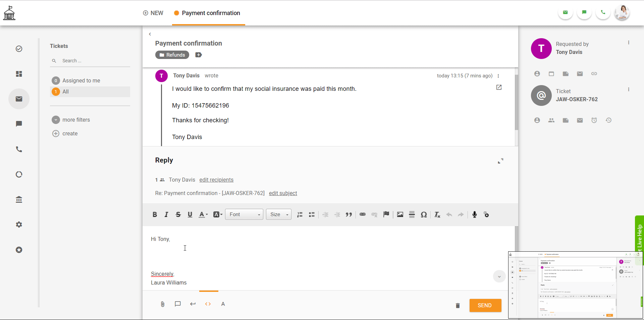Insert a hyperlink in the reply editor
This screenshot has width=644, height=320.
tap(362, 215)
